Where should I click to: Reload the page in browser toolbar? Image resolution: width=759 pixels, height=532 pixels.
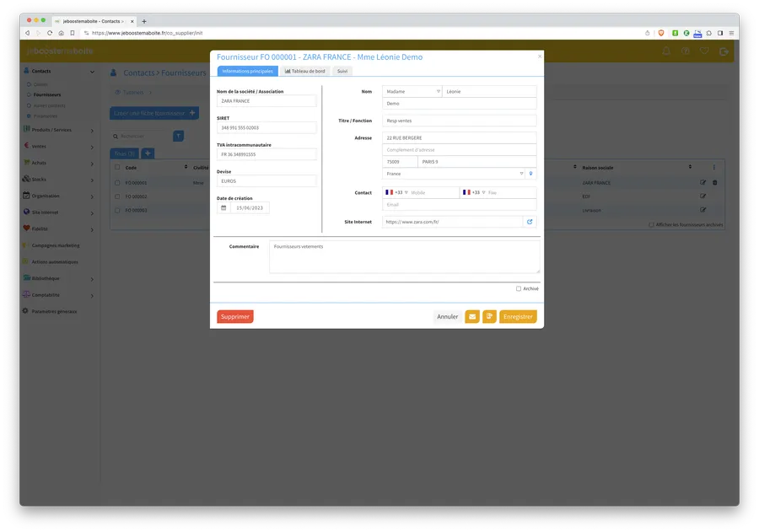coord(50,33)
